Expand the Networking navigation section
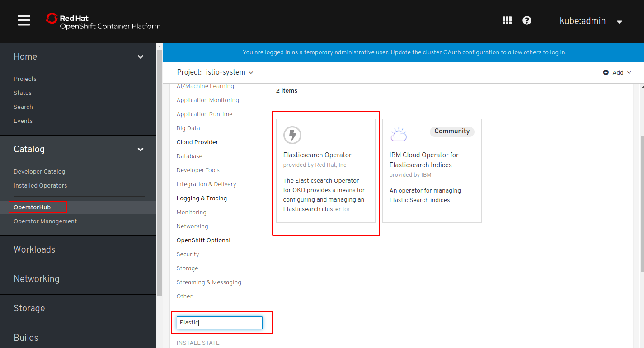The height and width of the screenshot is (348, 644). pyautogui.click(x=78, y=279)
